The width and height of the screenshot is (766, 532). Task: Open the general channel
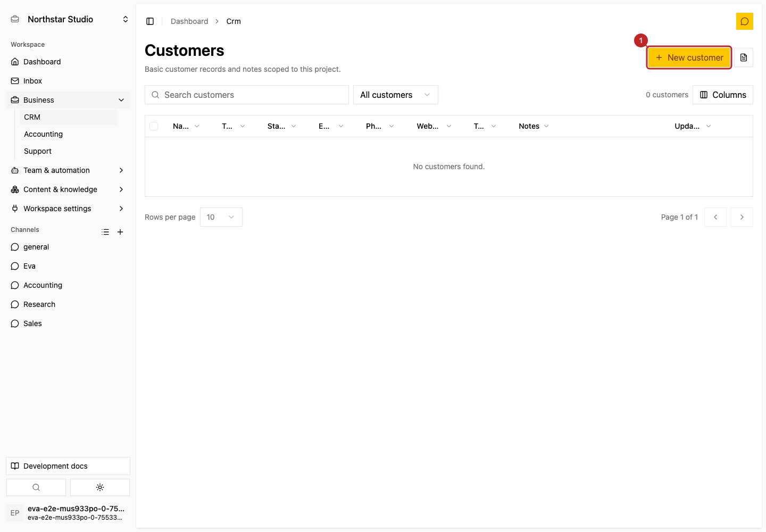click(68, 247)
